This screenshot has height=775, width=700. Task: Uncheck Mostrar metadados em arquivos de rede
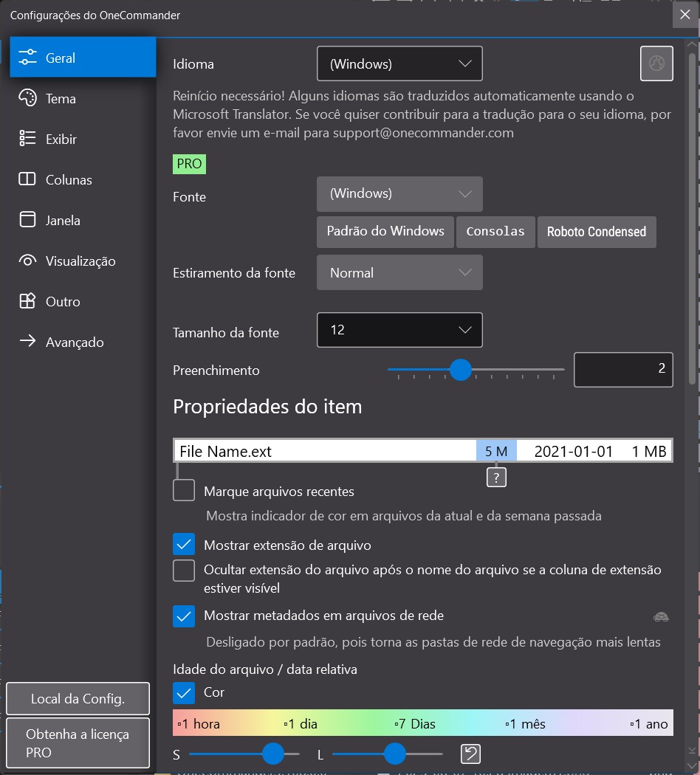(x=183, y=616)
